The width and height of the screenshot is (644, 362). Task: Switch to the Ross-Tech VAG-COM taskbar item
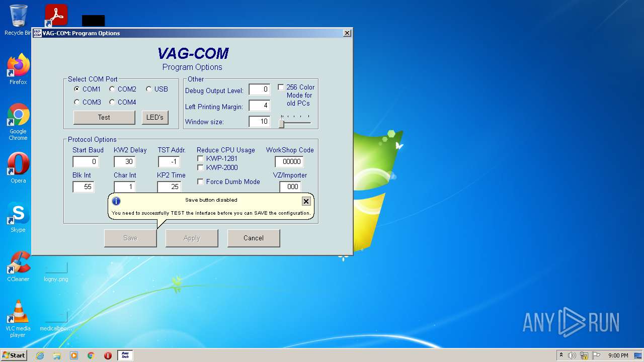[125, 355]
